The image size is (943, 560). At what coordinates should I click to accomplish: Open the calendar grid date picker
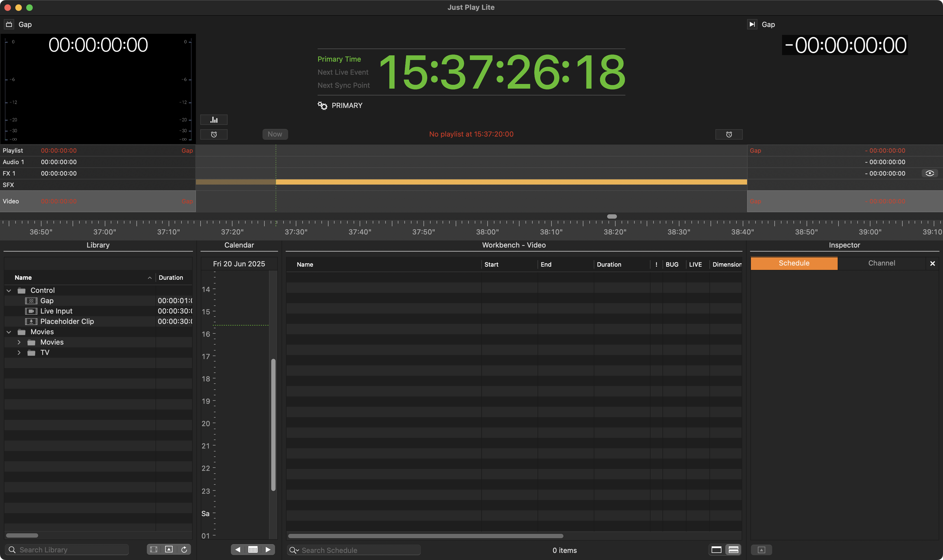point(253,549)
